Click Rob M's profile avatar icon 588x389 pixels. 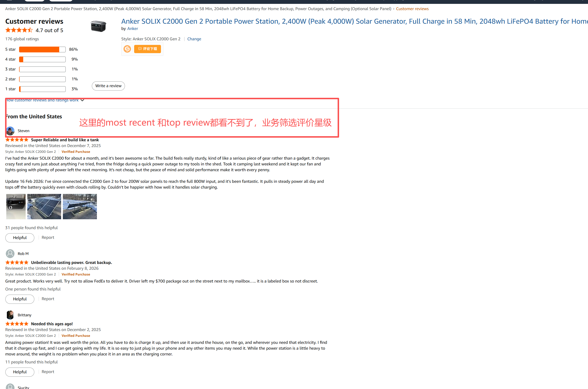pyautogui.click(x=10, y=254)
